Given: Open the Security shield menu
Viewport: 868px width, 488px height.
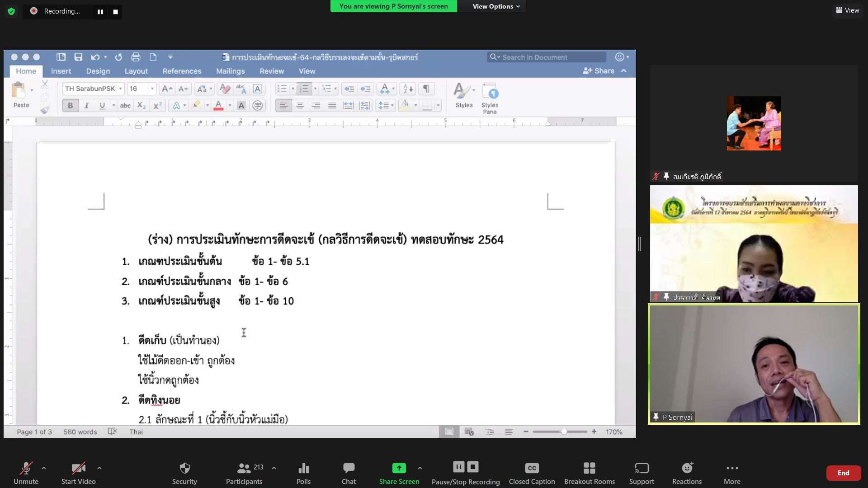Looking at the screenshot, I should click(184, 473).
